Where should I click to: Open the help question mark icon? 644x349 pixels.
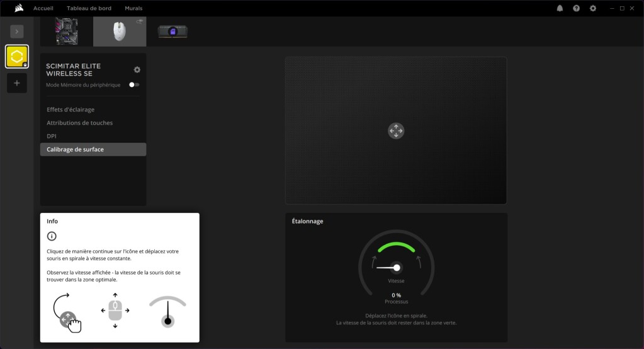click(576, 8)
